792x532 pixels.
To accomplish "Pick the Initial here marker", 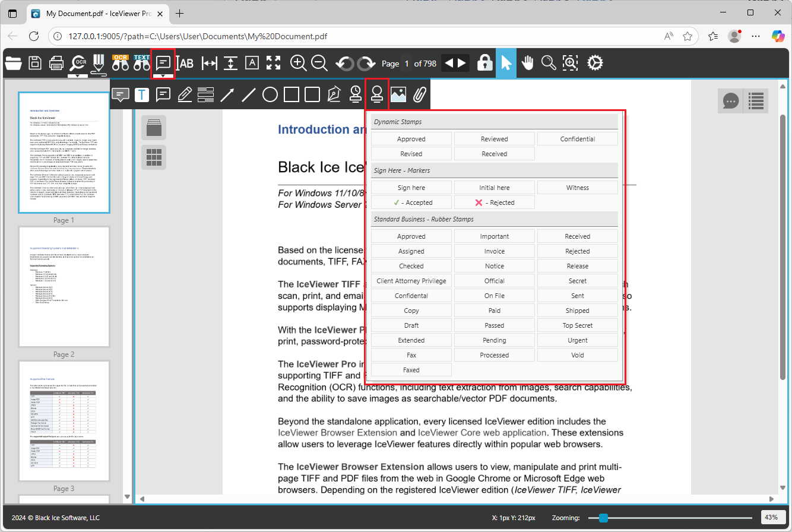I will [495, 188].
